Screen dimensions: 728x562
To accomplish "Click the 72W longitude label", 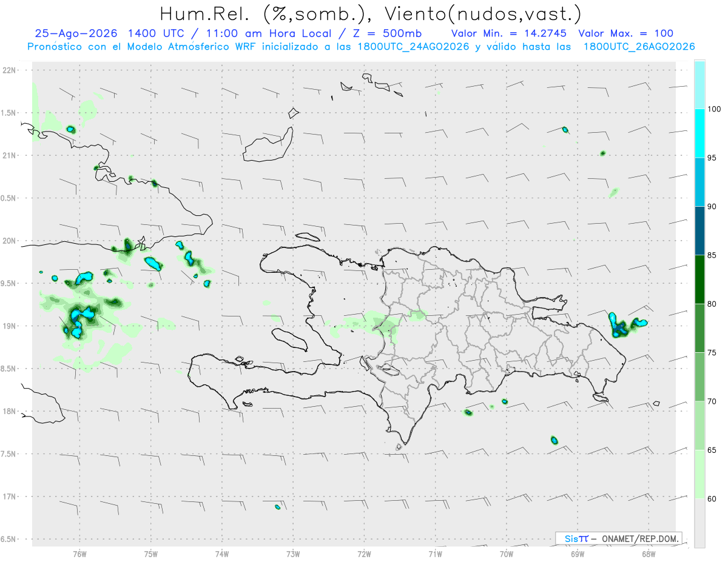I will pos(364,554).
